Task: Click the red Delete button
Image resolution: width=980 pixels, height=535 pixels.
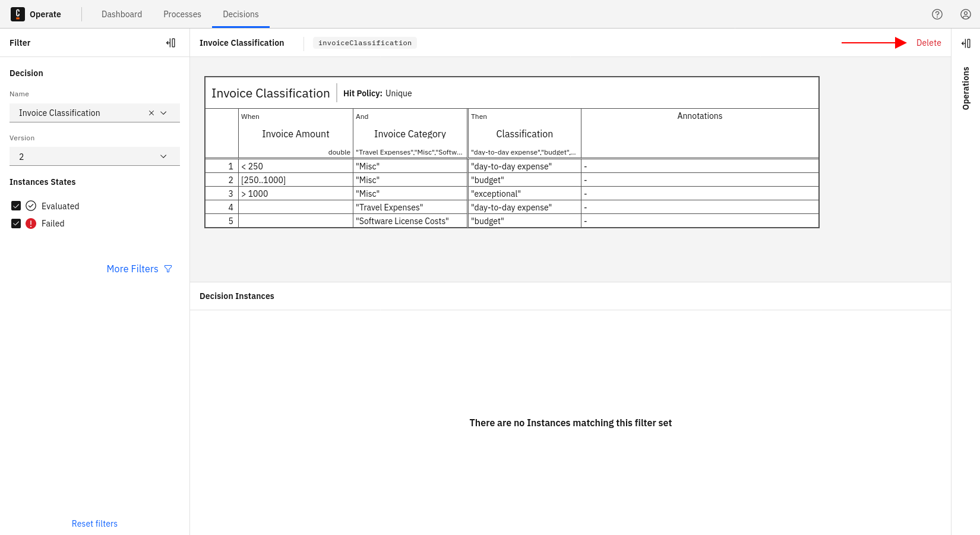Action: tap(928, 43)
